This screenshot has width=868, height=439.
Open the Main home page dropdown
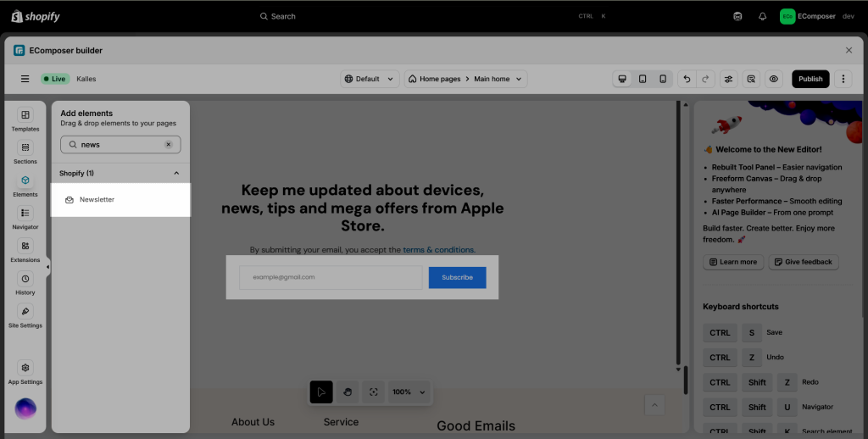click(465, 79)
